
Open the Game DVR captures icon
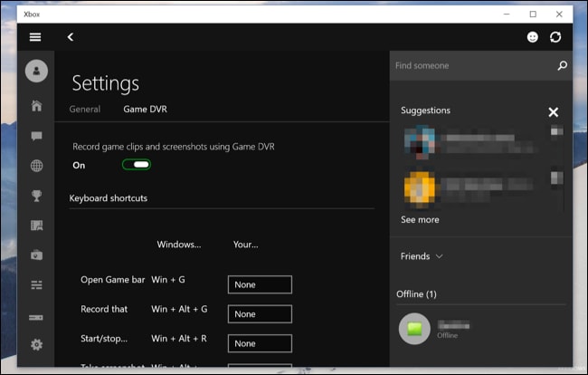tap(36, 255)
